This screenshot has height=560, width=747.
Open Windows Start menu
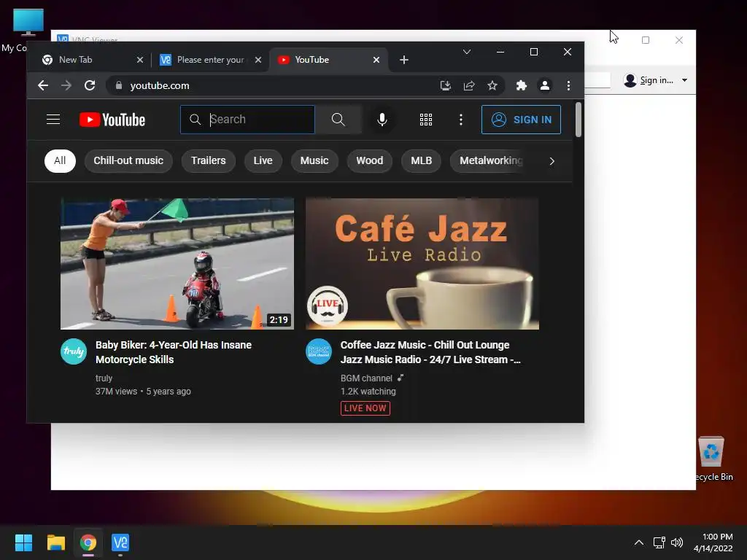pyautogui.click(x=23, y=542)
